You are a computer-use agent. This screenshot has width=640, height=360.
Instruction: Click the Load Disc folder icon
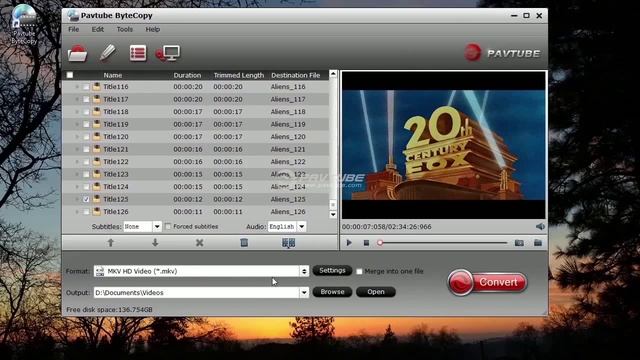[78, 53]
